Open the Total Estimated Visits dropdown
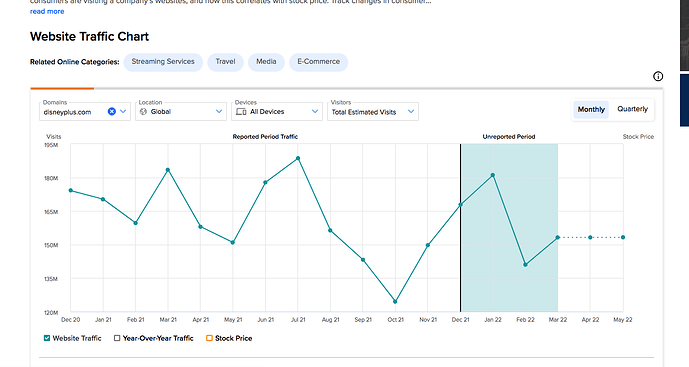 [x=373, y=112]
